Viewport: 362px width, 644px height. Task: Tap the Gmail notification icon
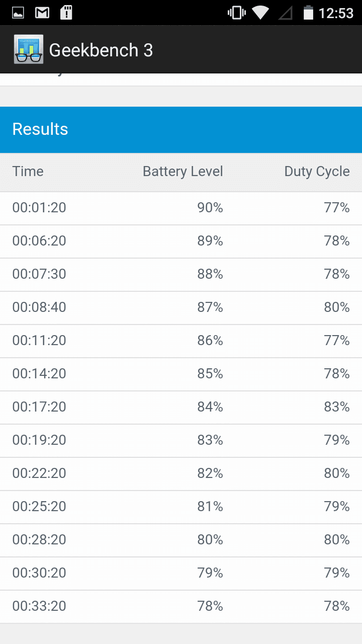coord(42,13)
